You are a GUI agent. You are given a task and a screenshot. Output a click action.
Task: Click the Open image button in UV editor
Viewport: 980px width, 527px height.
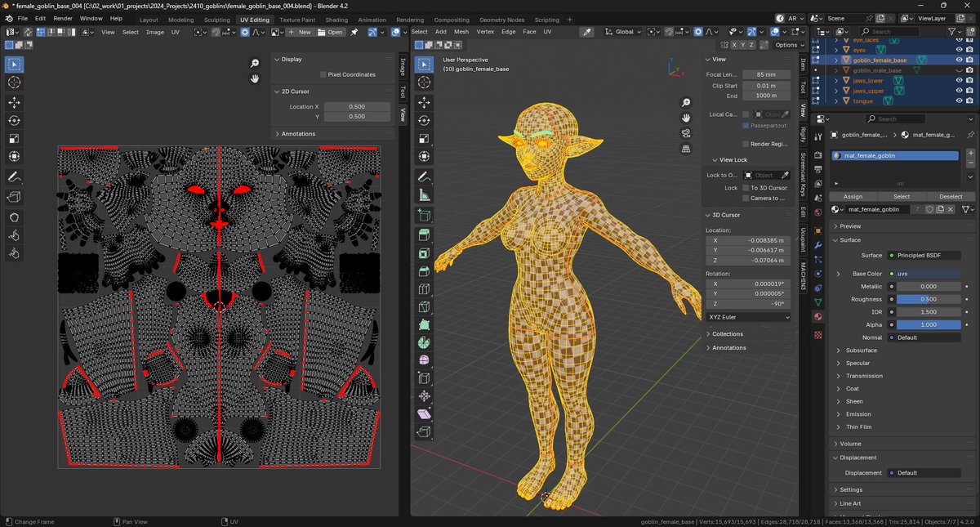[331, 32]
